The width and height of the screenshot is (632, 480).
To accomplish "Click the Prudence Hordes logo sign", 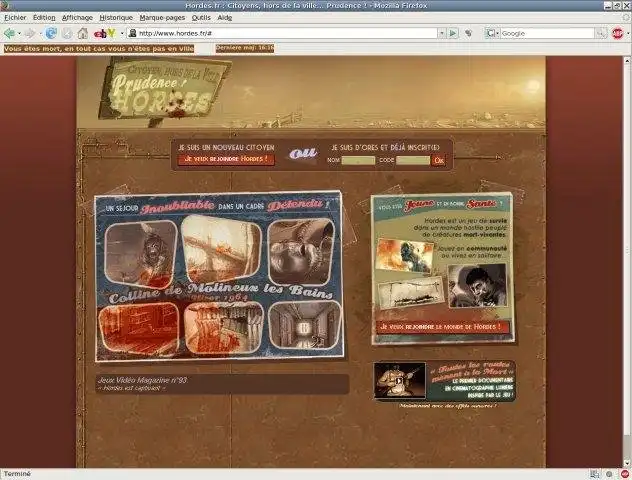I will click(x=163, y=91).
